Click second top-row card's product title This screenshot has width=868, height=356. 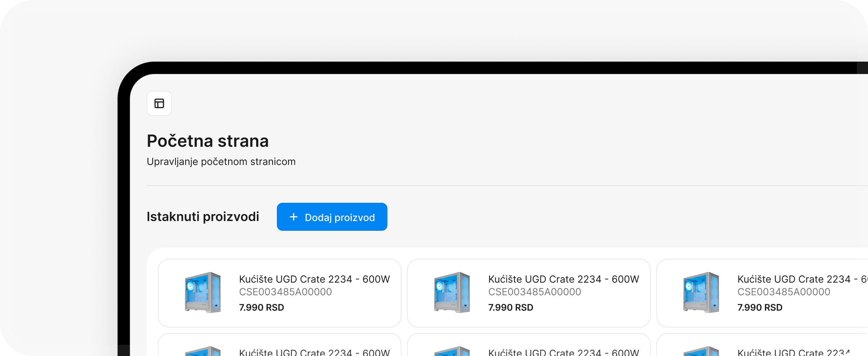[563, 279]
